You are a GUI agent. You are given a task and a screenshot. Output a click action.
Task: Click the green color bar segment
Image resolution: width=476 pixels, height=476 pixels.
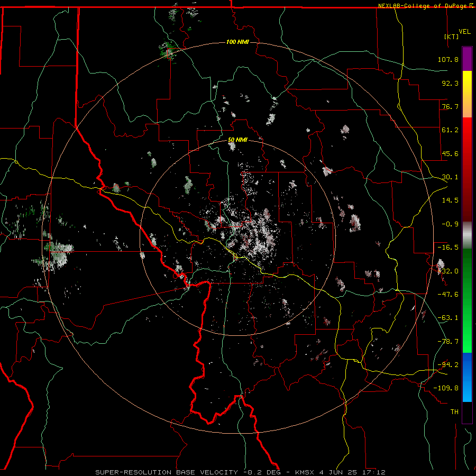click(467, 300)
